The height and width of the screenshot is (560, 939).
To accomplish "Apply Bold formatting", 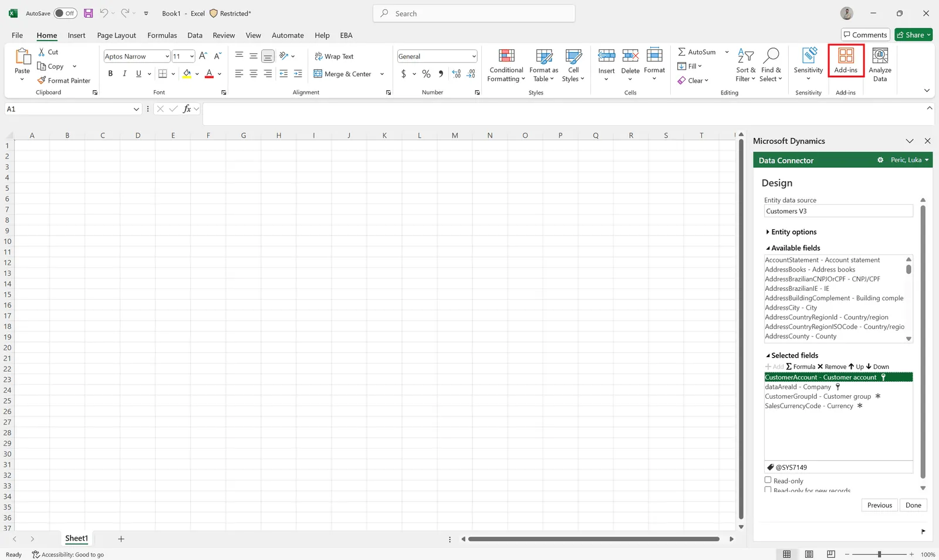I will click(110, 73).
